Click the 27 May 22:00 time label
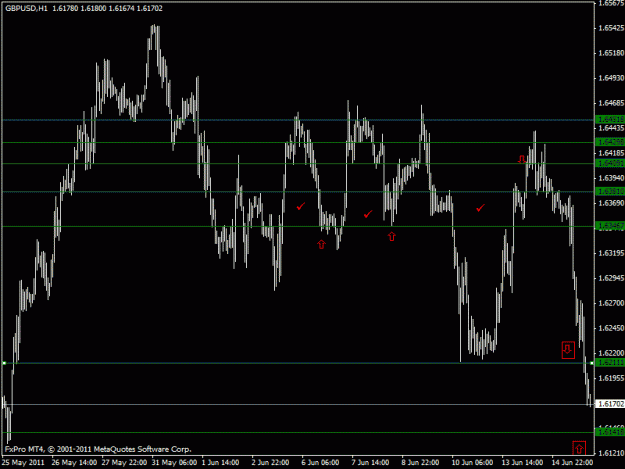Screen dimensions: 625x469 (124, 463)
